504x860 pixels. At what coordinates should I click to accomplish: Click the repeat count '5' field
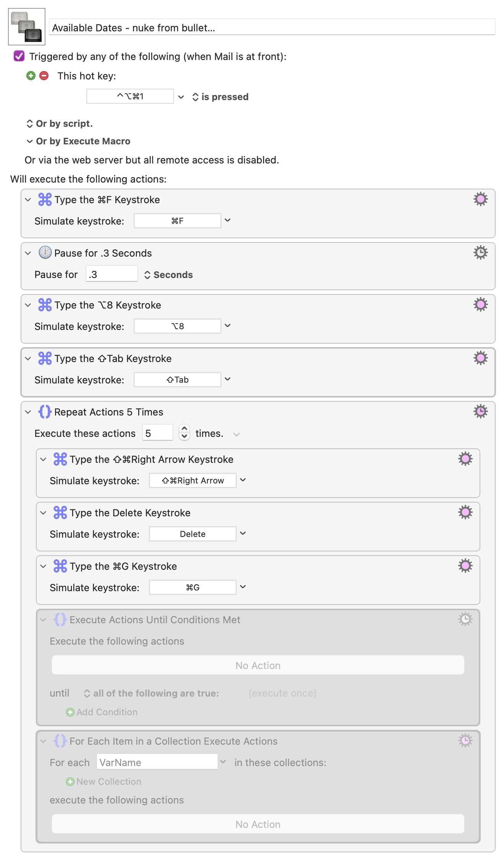(158, 433)
